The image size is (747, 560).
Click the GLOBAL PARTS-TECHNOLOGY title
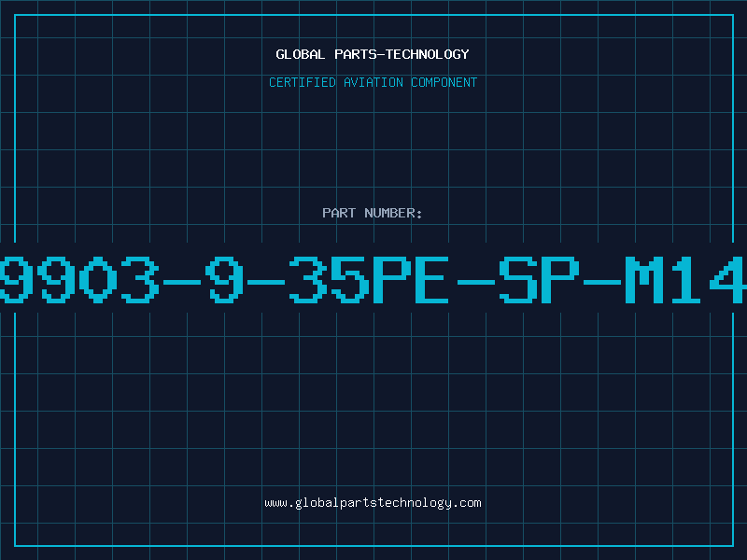click(x=373, y=54)
